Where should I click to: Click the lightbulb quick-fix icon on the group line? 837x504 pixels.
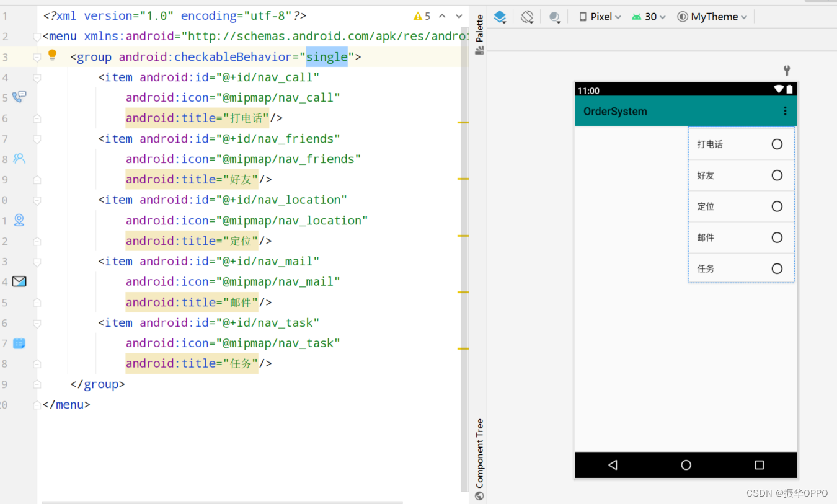52,55
